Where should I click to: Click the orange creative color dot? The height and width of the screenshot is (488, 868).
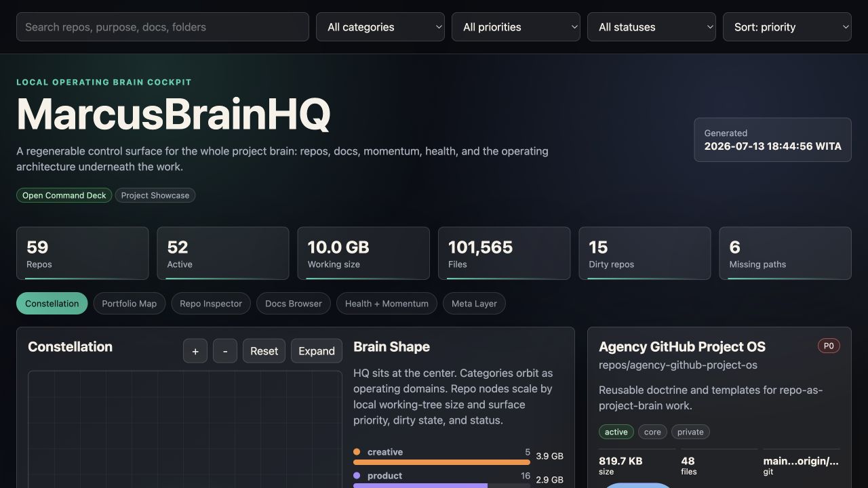(357, 452)
